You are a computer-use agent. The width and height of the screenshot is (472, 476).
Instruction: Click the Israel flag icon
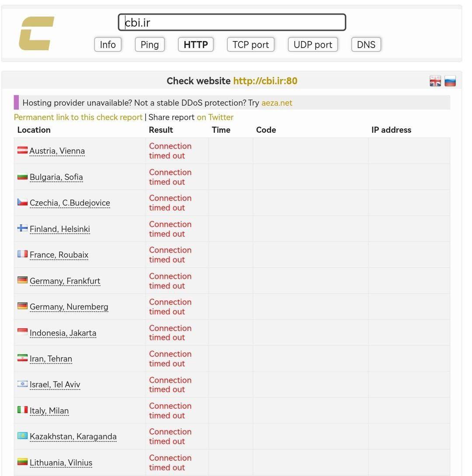coord(22,384)
